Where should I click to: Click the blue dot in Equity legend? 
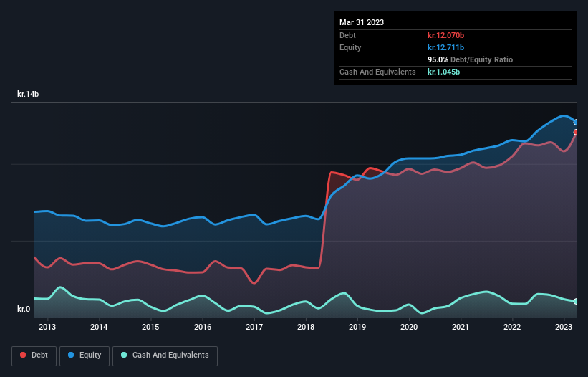(x=70, y=355)
